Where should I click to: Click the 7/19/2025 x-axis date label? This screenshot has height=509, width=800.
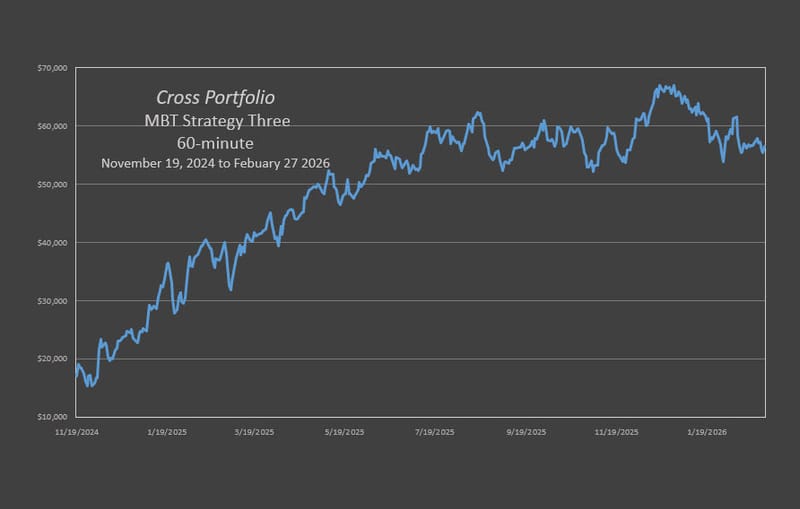[434, 432]
